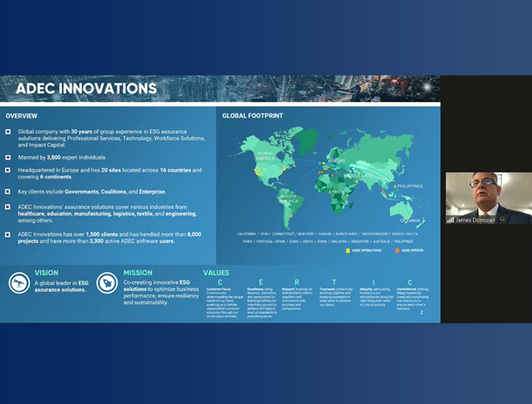Click the 'SOUTH AMERICA' map label
This screenshot has width=532, height=404.
pos(288,198)
